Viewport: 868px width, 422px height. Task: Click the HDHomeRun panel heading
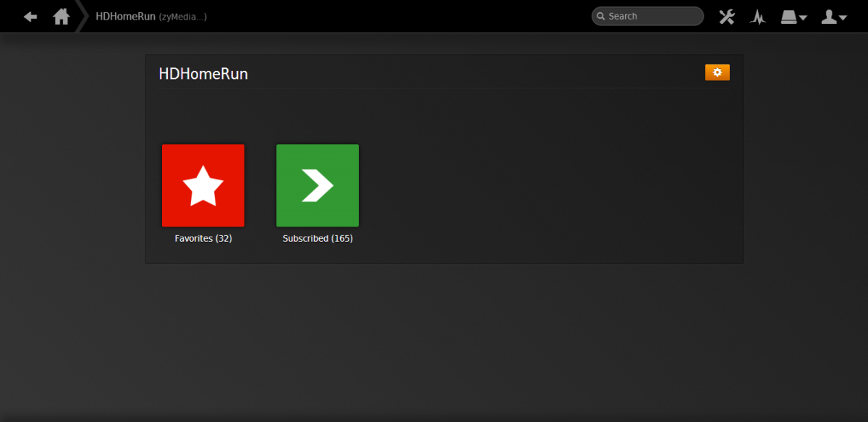pos(203,74)
